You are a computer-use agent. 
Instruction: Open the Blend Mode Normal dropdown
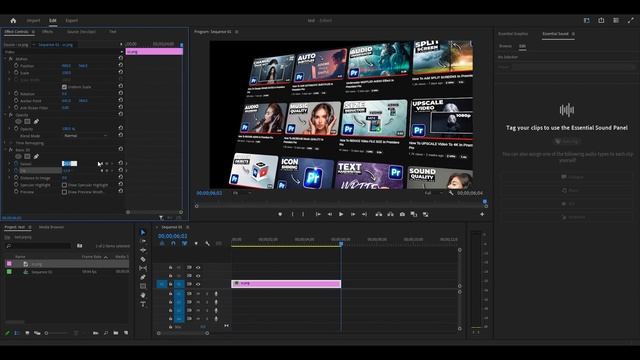pos(86,136)
